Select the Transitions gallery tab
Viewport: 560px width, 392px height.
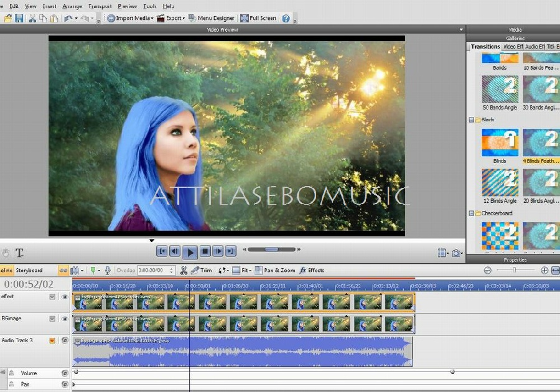click(485, 47)
